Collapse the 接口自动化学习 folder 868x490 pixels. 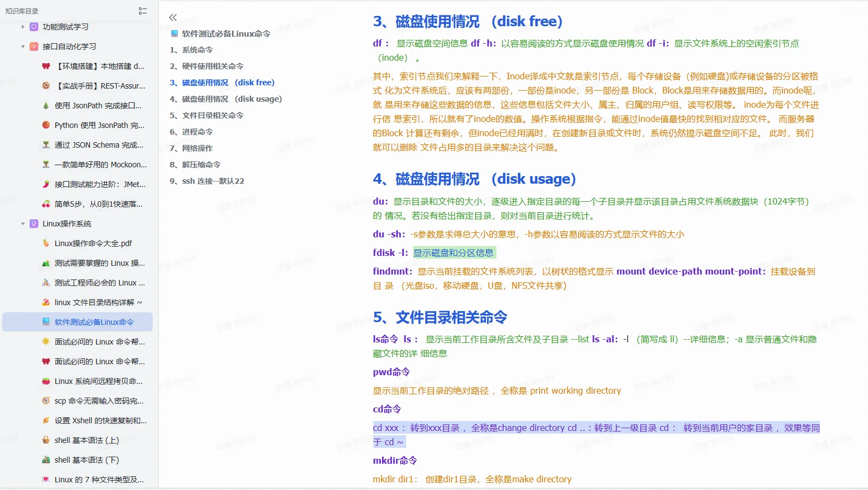click(x=22, y=46)
